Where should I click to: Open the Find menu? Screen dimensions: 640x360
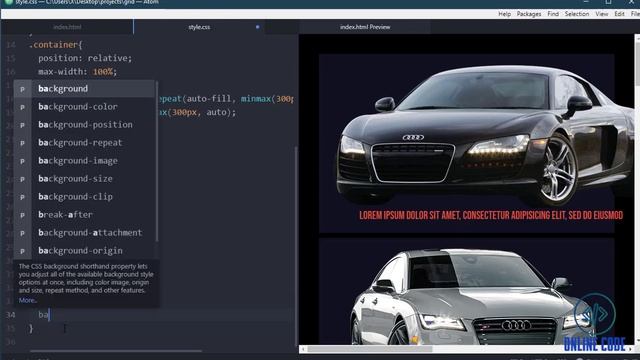553,14
